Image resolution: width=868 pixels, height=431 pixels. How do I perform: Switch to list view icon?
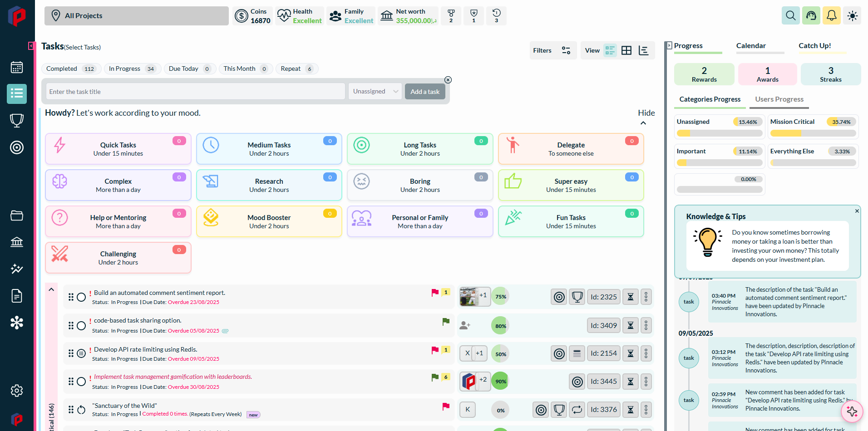pos(610,50)
